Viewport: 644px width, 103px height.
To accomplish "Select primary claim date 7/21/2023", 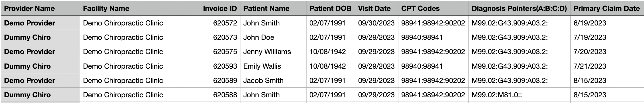I will (x=607, y=66).
